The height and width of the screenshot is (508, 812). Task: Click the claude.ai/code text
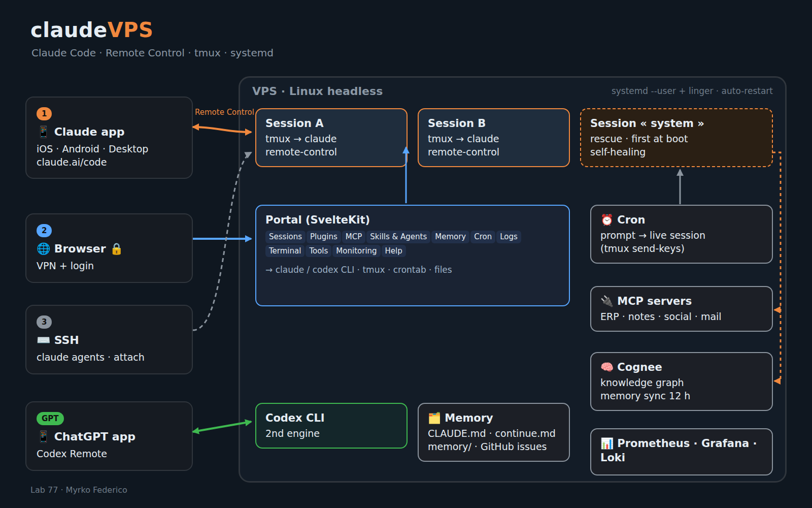tap(72, 163)
